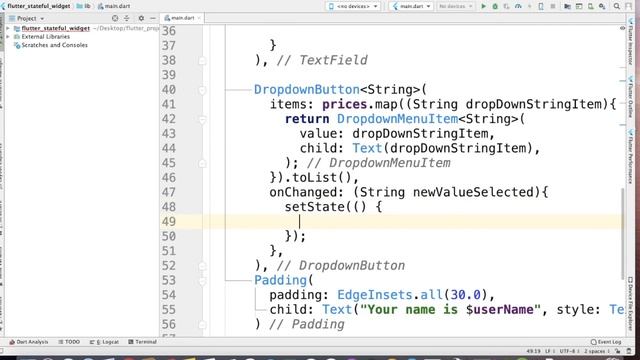Viewport: 640px width, 360px height.
Task: Fold the Padding block at line 53
Action: coord(202,280)
